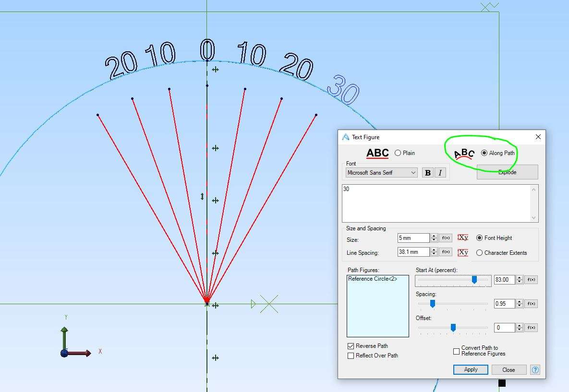Click the Size value stepper arrows
The image size is (569, 392).
pos(434,238)
